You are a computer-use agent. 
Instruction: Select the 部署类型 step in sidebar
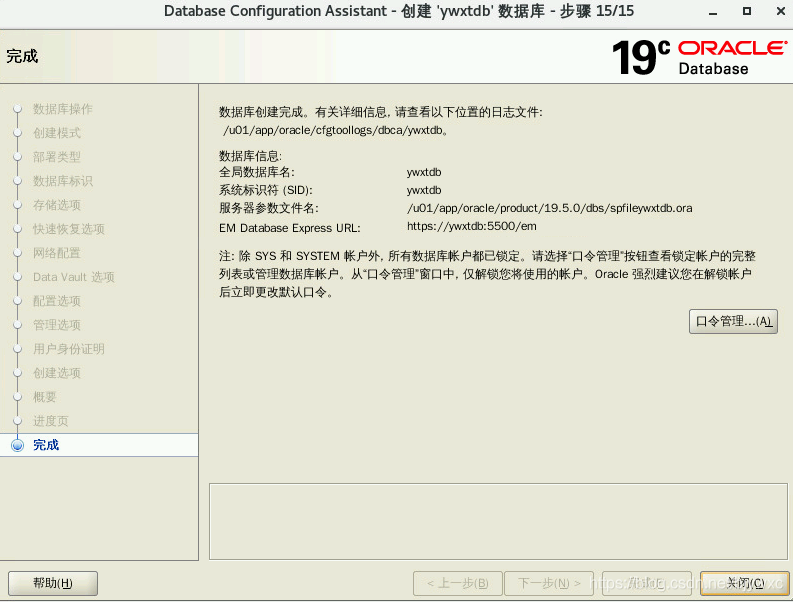pos(57,157)
